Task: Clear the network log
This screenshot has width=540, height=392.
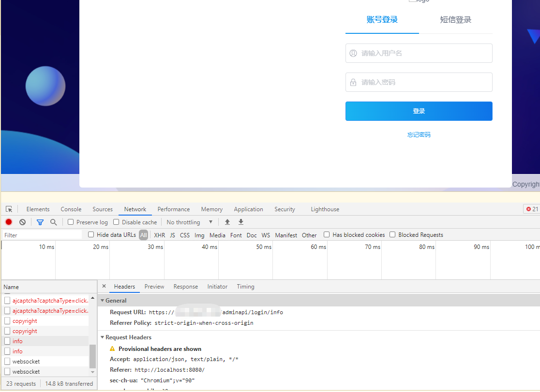Action: point(22,222)
